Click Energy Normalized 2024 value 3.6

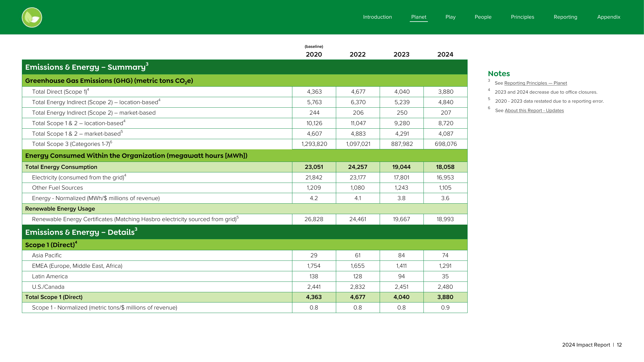tap(445, 198)
